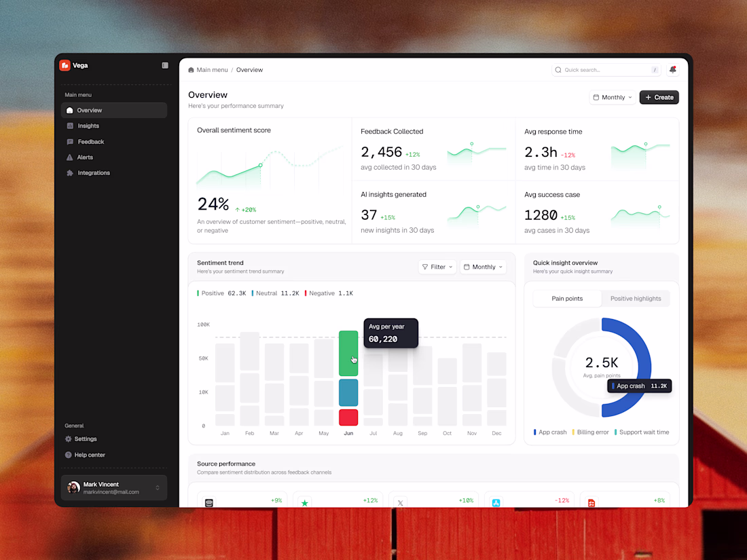Click the red survey source icon
This screenshot has width=747, height=560.
point(591,503)
